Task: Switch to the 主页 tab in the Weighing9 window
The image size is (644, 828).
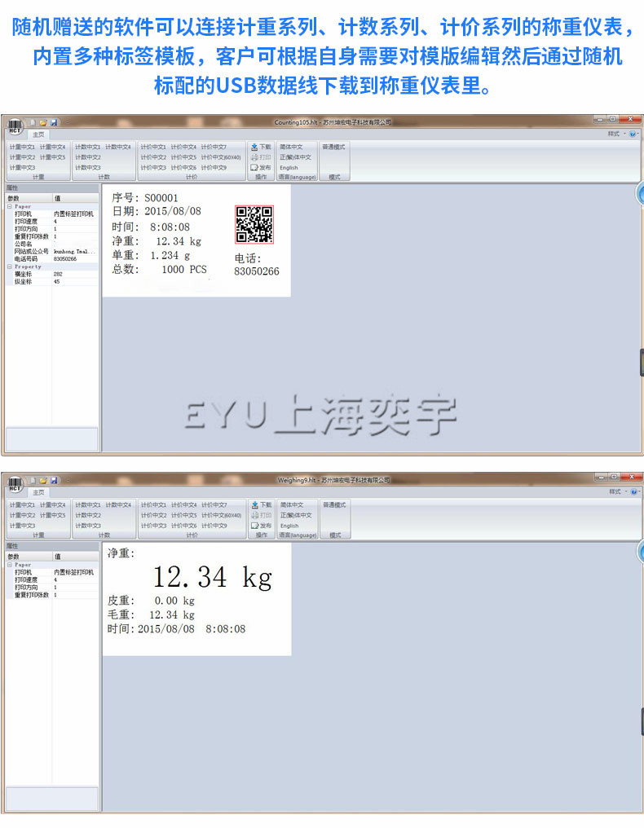Action: tap(39, 492)
